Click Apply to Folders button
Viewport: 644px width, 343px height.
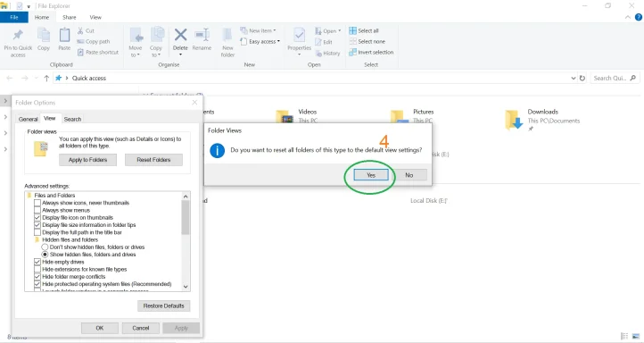pos(87,160)
